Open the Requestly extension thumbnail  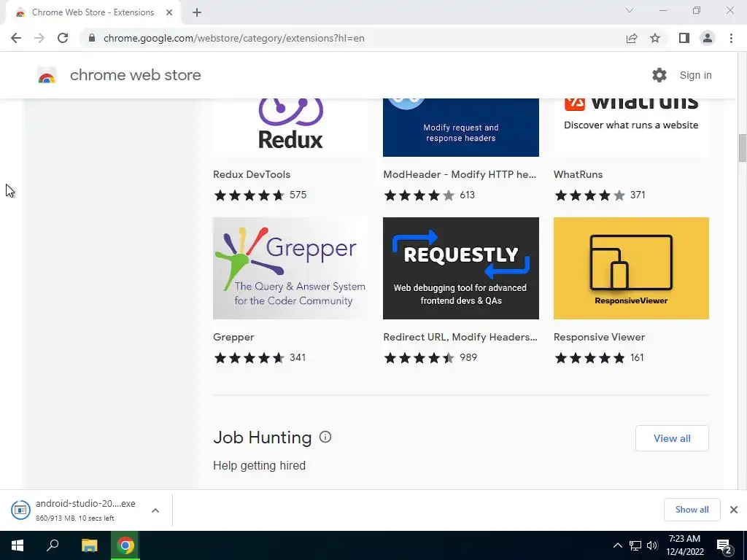461,268
